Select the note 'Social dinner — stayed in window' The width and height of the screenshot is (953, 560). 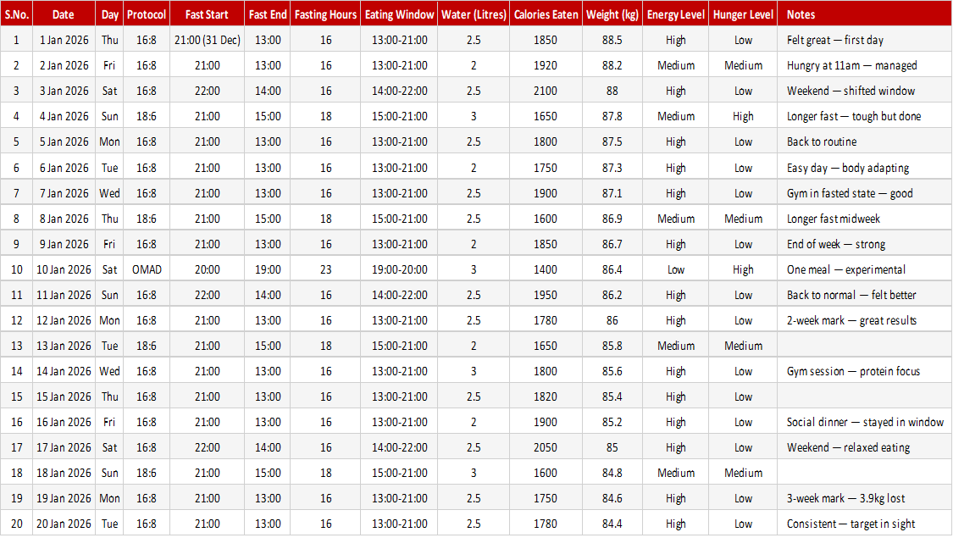[x=865, y=423]
